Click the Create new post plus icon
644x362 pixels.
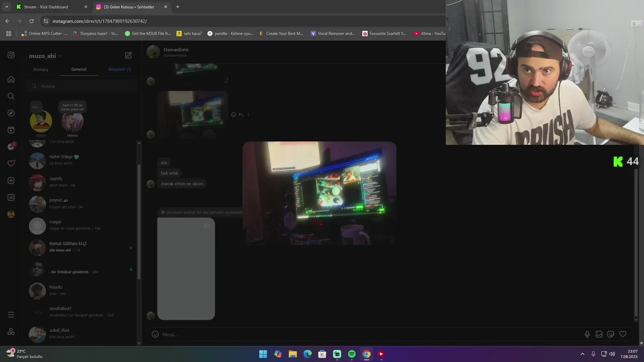pyautogui.click(x=11, y=180)
